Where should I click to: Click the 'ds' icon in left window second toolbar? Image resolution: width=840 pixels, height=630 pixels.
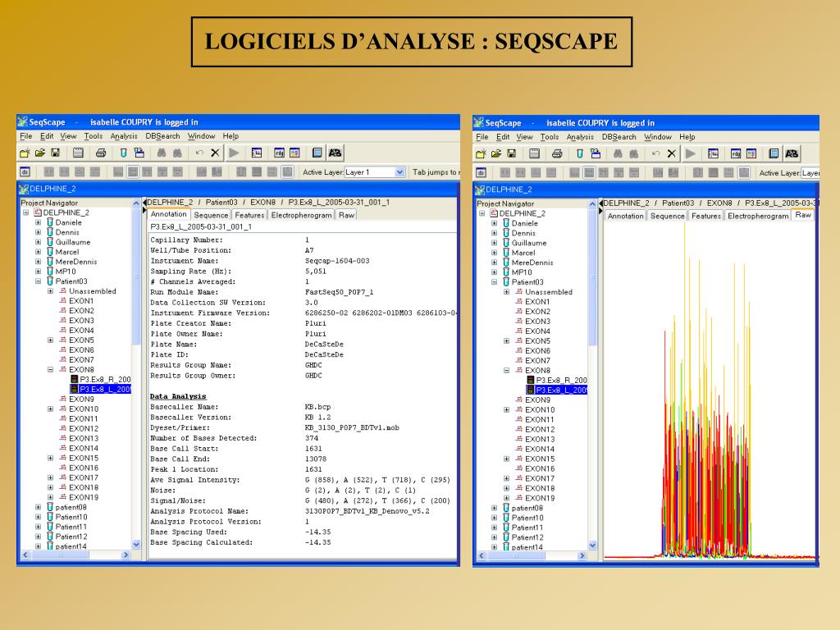25,172
